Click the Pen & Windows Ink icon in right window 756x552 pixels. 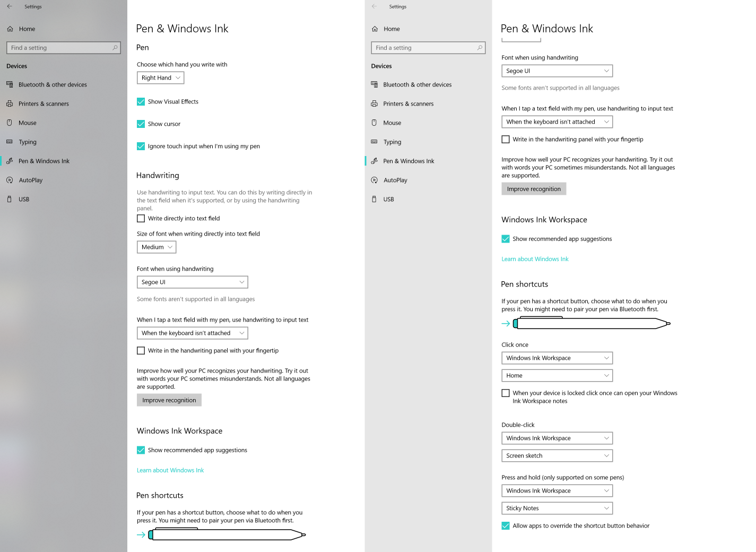(374, 161)
